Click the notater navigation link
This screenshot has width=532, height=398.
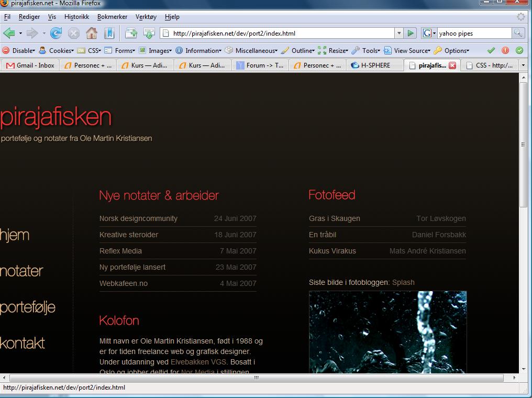21,271
